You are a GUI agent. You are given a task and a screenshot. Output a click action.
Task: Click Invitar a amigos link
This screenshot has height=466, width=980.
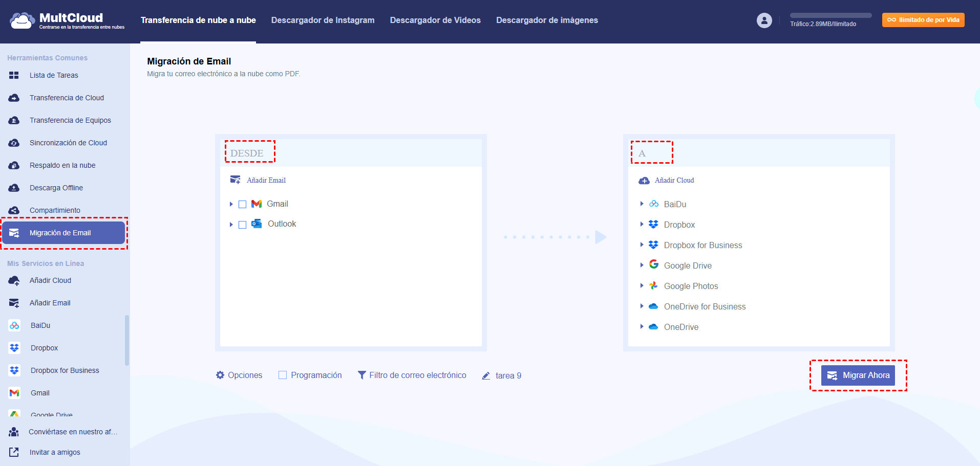tap(55, 452)
